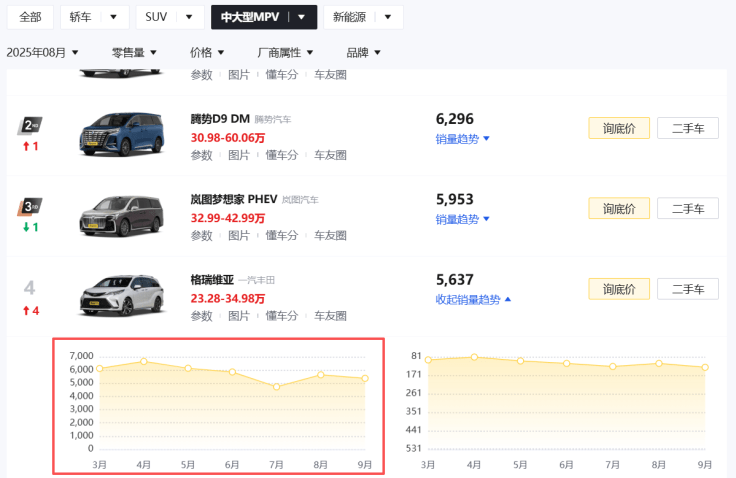Open 车友圈 link for 格瑞维亚
The image size is (736, 478).
click(x=330, y=316)
